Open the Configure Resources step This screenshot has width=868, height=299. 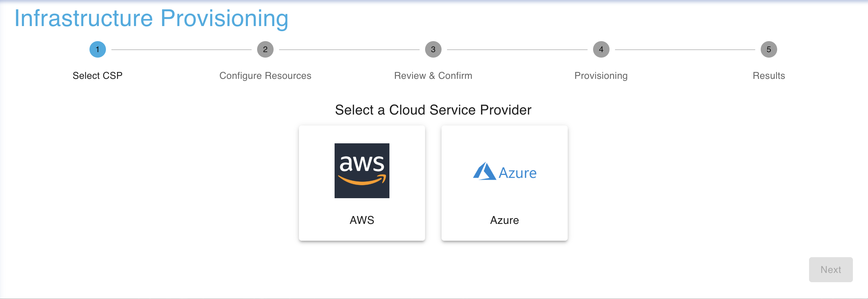click(265, 75)
